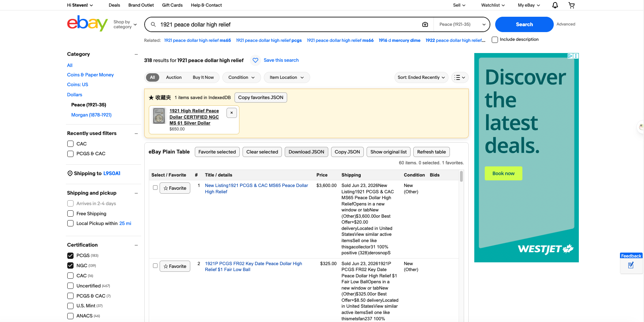The height and width of the screenshot is (322, 644).
Task: Open the Peace (1921-35) category selector
Action: pos(462,24)
